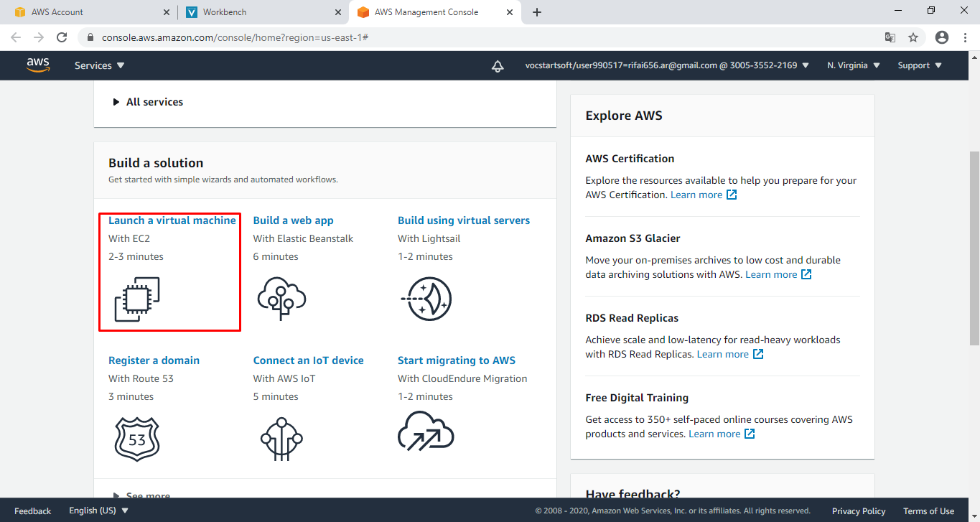Click the AWS logo in header

coord(38,65)
